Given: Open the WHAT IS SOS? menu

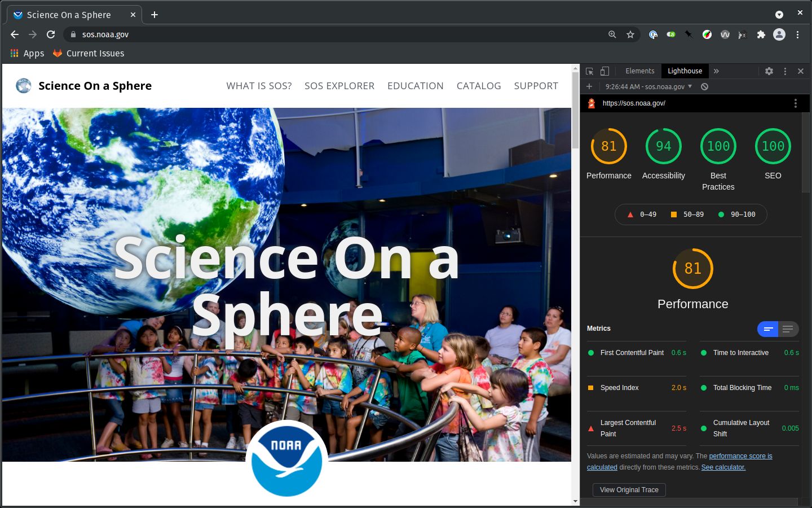Looking at the screenshot, I should tap(259, 86).
